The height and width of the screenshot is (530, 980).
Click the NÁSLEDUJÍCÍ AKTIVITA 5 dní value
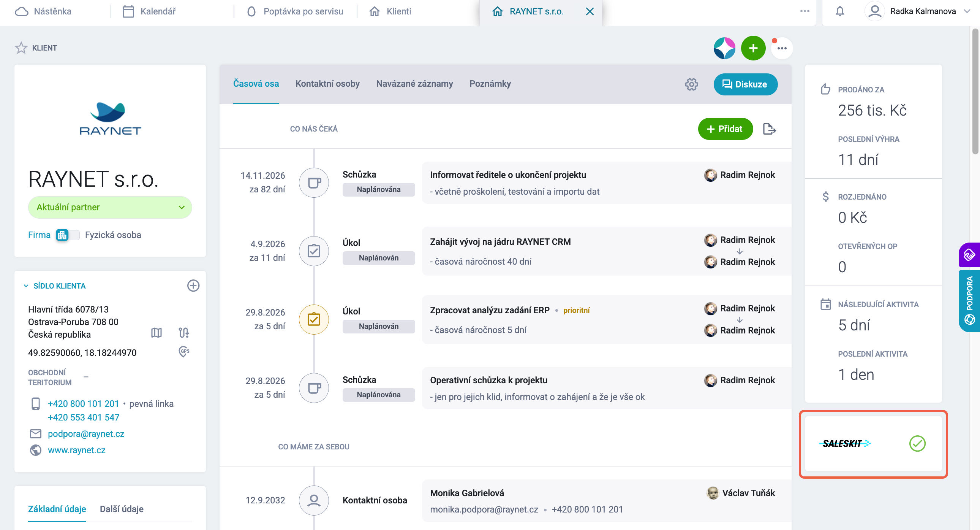[854, 325]
